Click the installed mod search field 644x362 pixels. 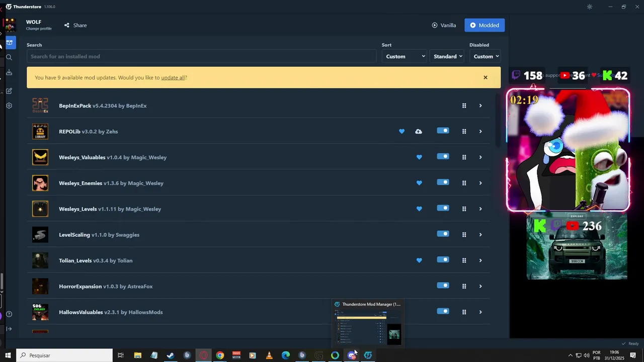click(201, 56)
